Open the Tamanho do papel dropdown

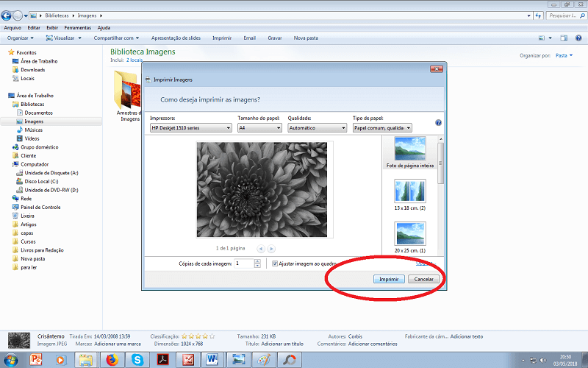[x=259, y=127]
